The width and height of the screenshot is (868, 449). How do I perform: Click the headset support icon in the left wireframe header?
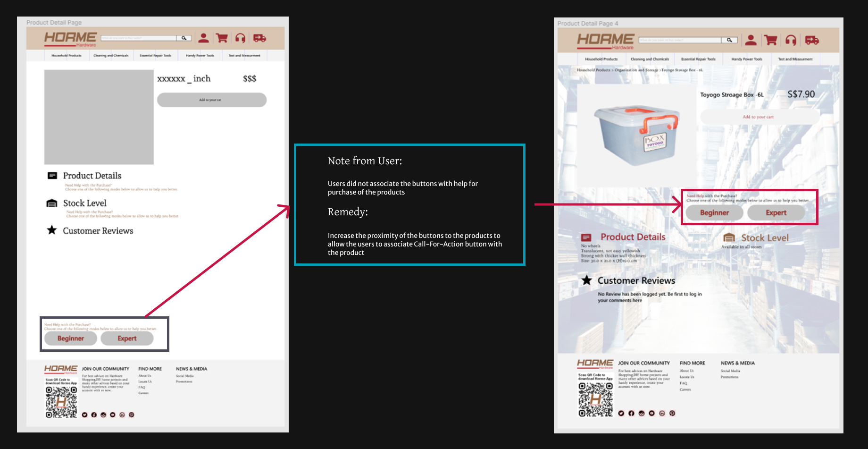[x=240, y=38]
